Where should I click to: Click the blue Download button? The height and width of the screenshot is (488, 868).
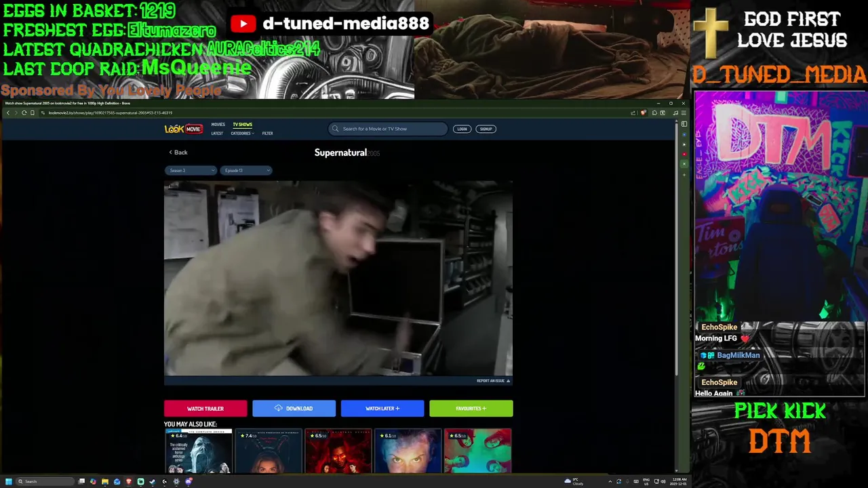coord(294,409)
